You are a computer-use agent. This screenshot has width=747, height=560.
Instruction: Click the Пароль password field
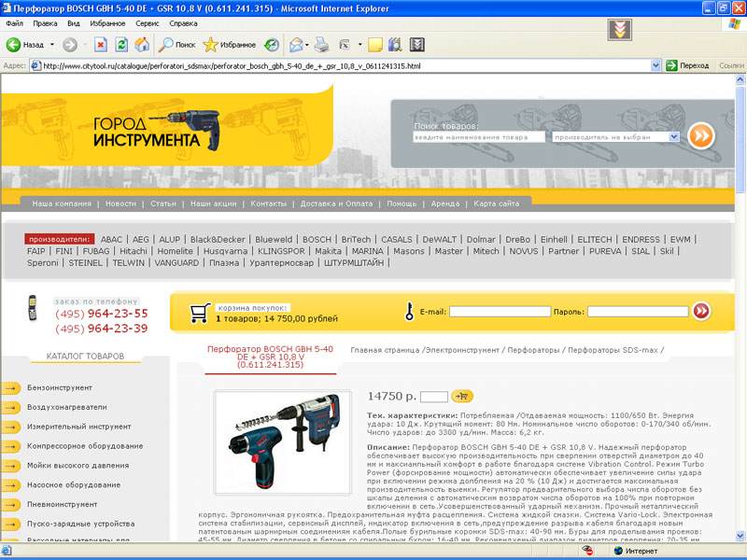638,312
